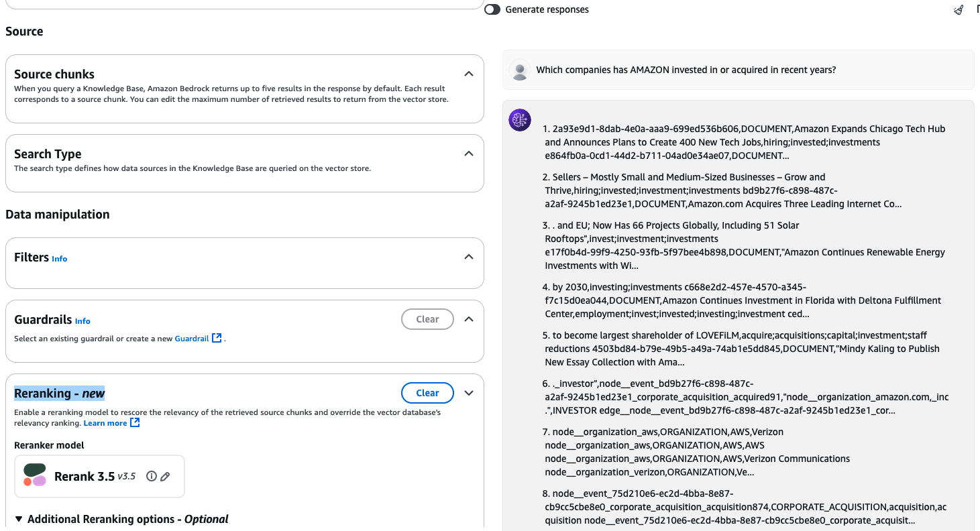Click the AI response brain avatar icon
Screen dimensions: 980x531
[x=520, y=120]
